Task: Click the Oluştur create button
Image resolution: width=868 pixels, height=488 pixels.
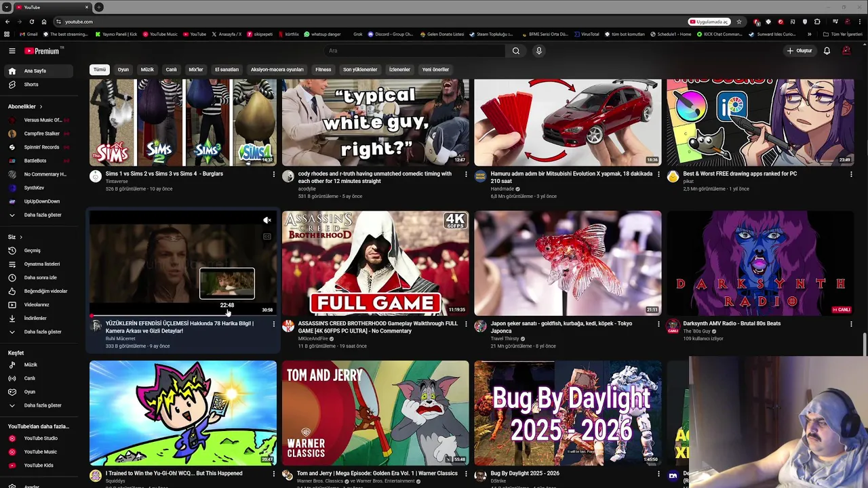Action: point(799,51)
